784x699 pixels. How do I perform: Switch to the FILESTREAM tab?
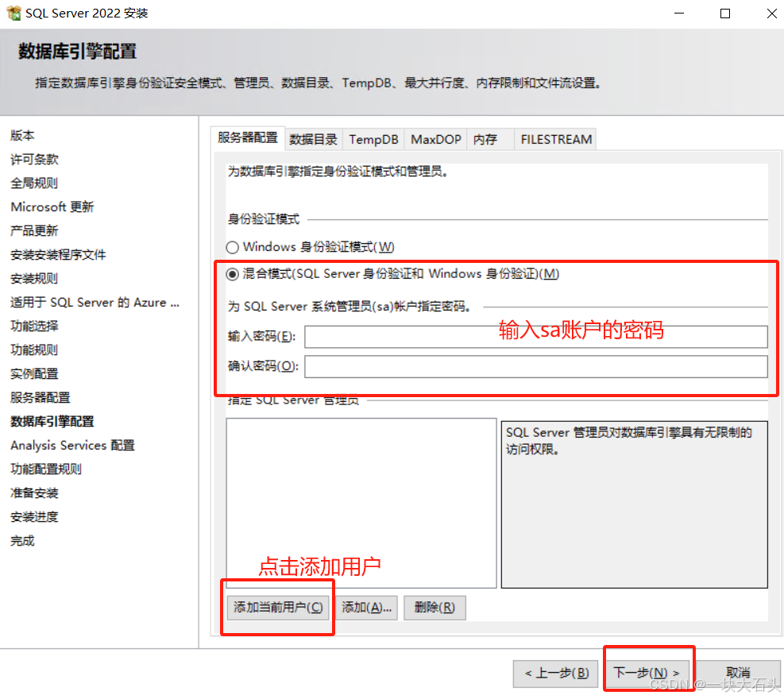[556, 140]
